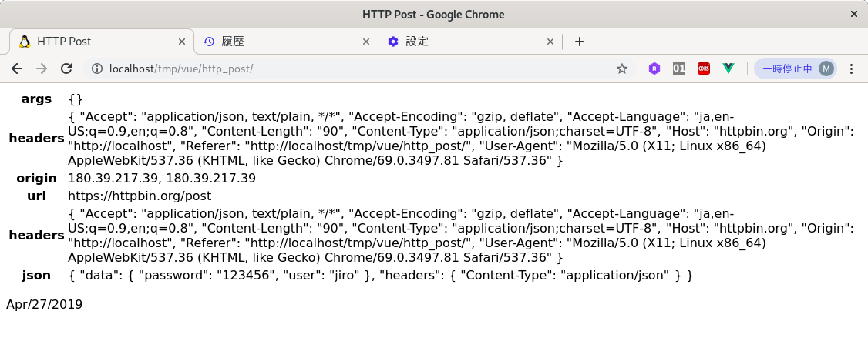Screen dimensions: 868x358
Task: Close the 設定 tab
Action: point(550,42)
